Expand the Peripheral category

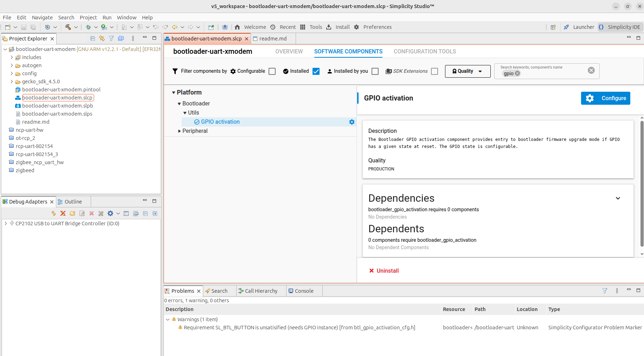coord(180,131)
